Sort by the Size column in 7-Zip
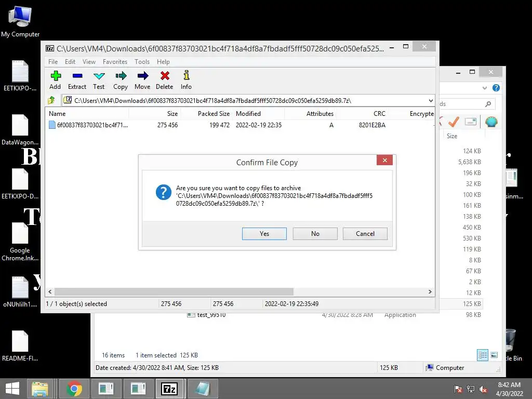Screen dimensions: 532x399 tap(155, 114)
